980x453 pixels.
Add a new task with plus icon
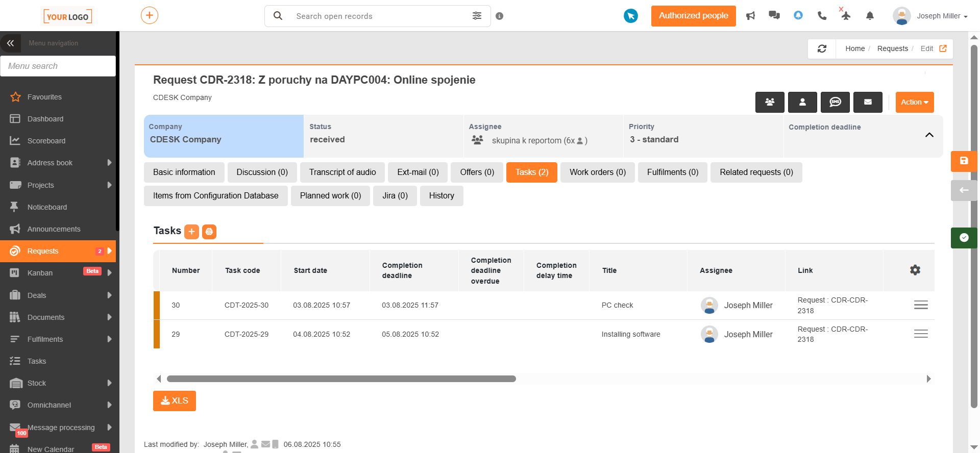[x=191, y=232]
